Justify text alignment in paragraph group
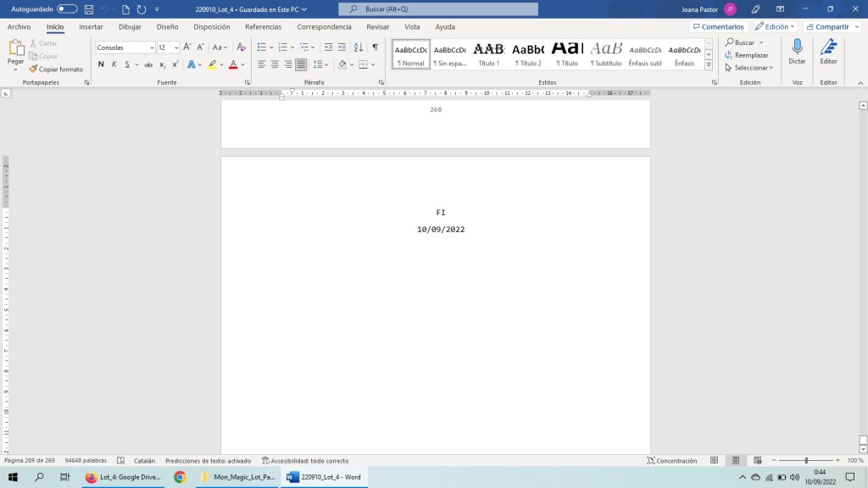The height and width of the screenshot is (488, 868). tap(301, 64)
